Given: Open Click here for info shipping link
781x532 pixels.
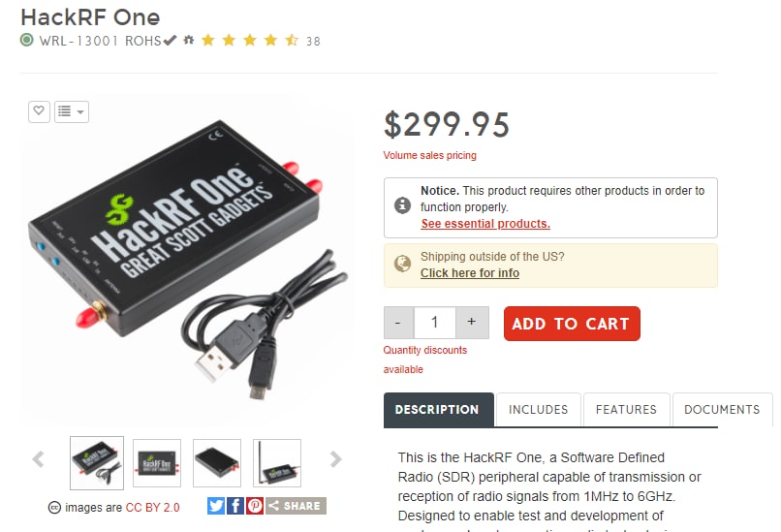Looking at the screenshot, I should [470, 273].
